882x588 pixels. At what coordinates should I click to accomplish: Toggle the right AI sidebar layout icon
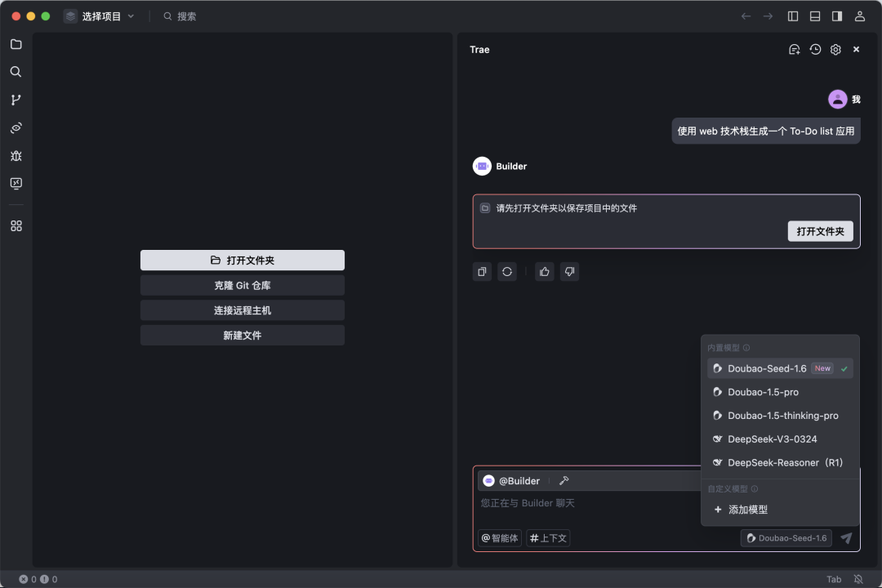837,16
